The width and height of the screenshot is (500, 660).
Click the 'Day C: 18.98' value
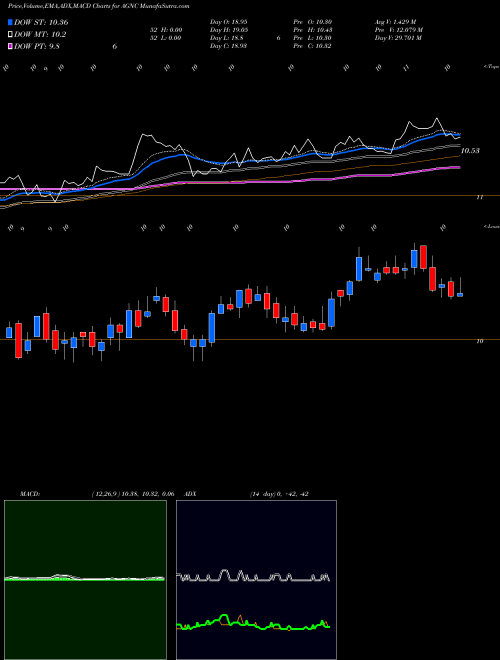coord(229,46)
